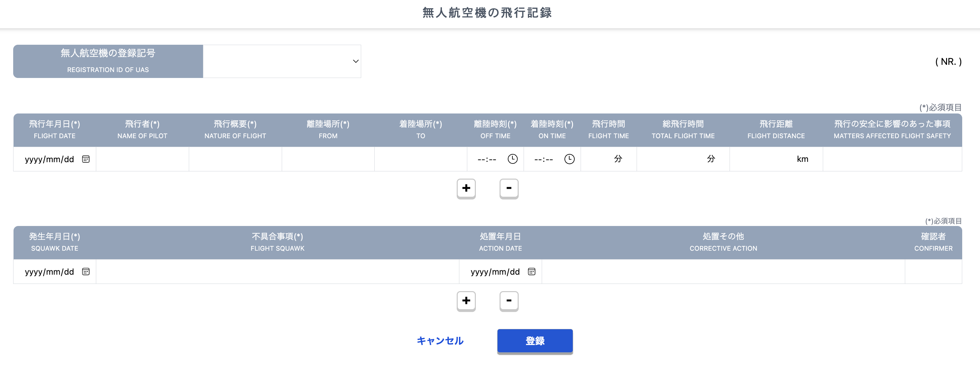Click the corrective action input field
980x375 pixels.
click(x=723, y=271)
